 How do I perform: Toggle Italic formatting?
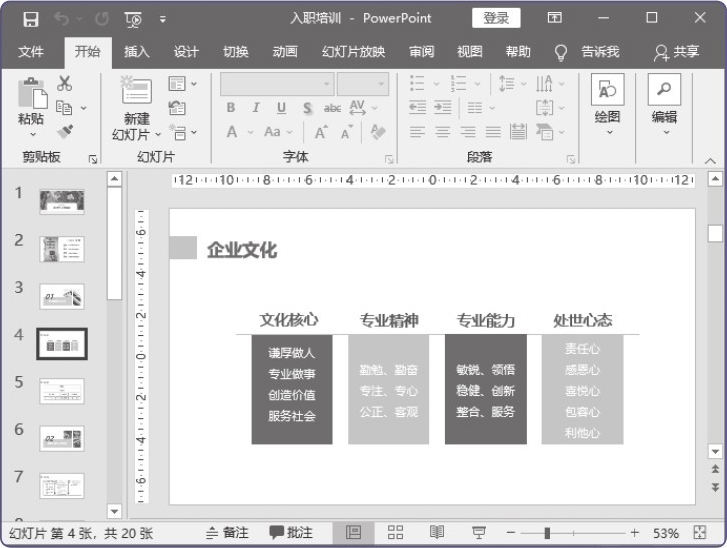(256, 108)
